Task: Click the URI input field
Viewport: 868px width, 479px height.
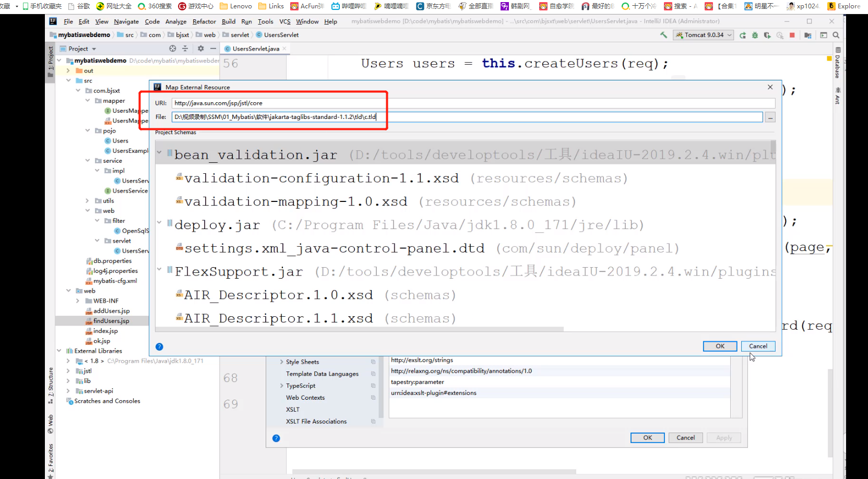Action: coord(473,103)
